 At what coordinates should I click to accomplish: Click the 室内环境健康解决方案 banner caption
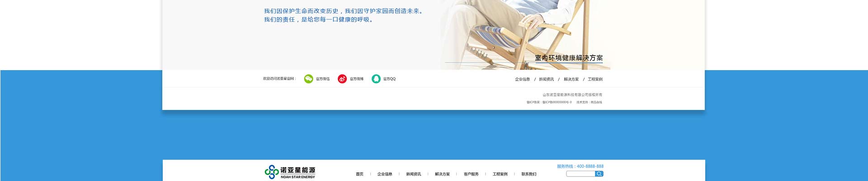[569, 58]
